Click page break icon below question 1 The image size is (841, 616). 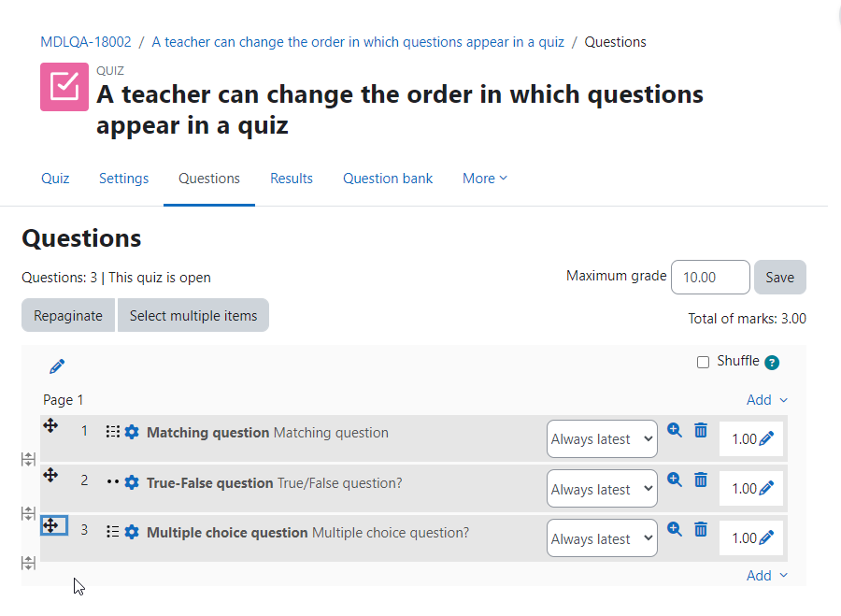28,459
